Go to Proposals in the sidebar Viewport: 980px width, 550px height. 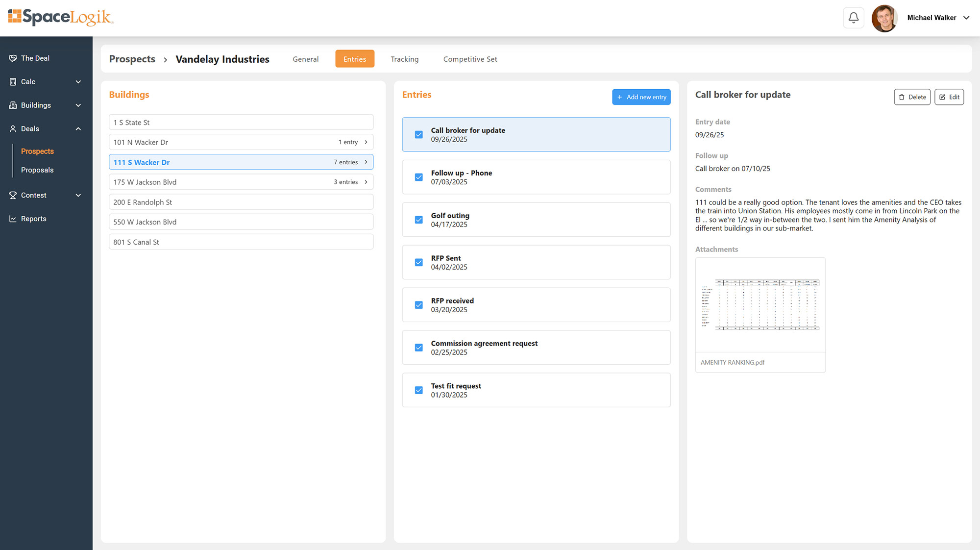click(37, 170)
